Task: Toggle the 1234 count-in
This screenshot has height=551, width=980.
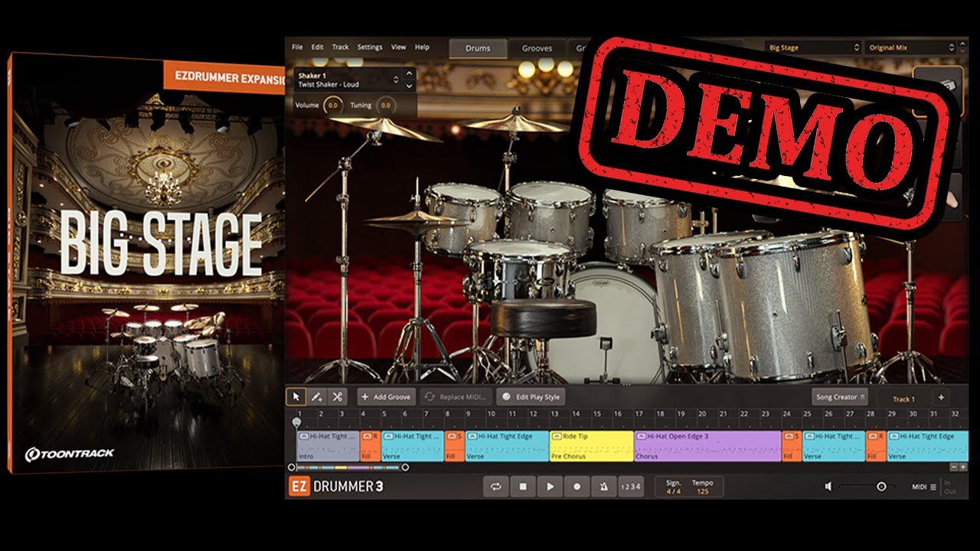Action: click(630, 487)
